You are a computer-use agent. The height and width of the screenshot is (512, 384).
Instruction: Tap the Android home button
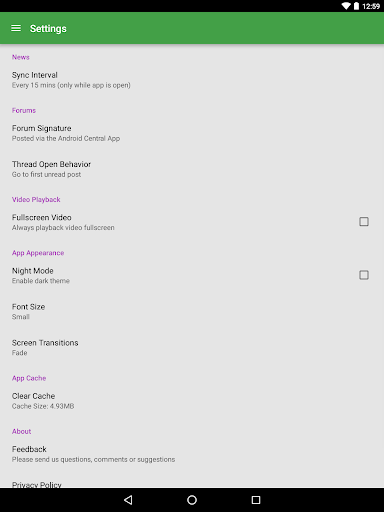(192, 500)
